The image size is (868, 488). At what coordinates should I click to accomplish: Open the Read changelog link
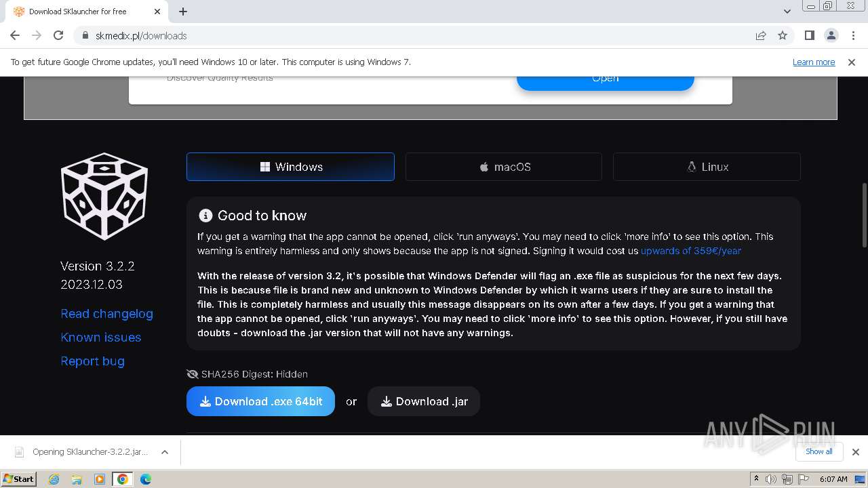107,314
